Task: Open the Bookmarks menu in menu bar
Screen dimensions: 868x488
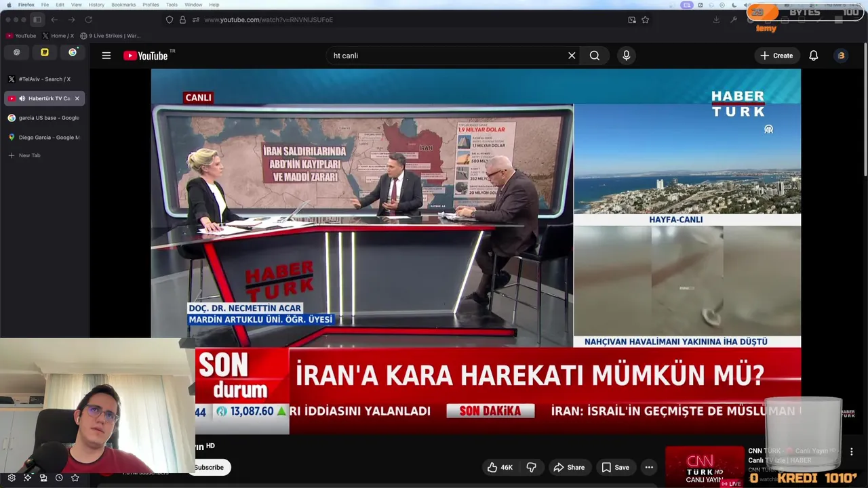Action: pos(123,5)
